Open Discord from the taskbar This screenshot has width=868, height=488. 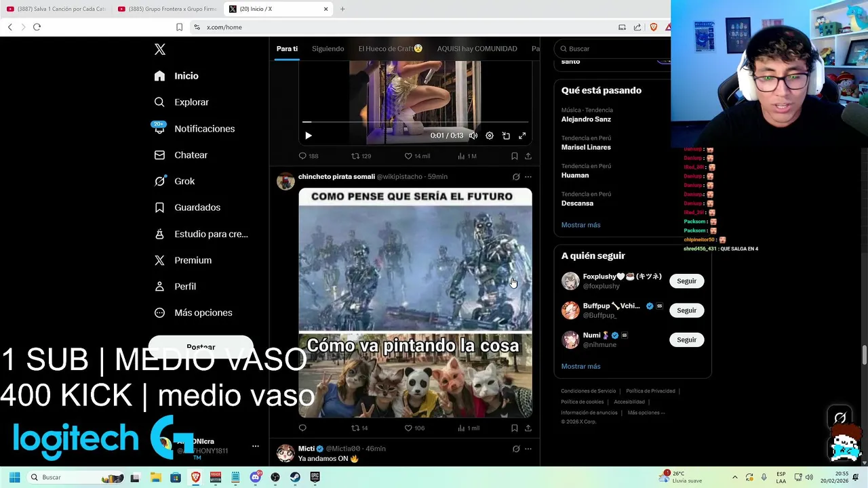[x=255, y=477]
